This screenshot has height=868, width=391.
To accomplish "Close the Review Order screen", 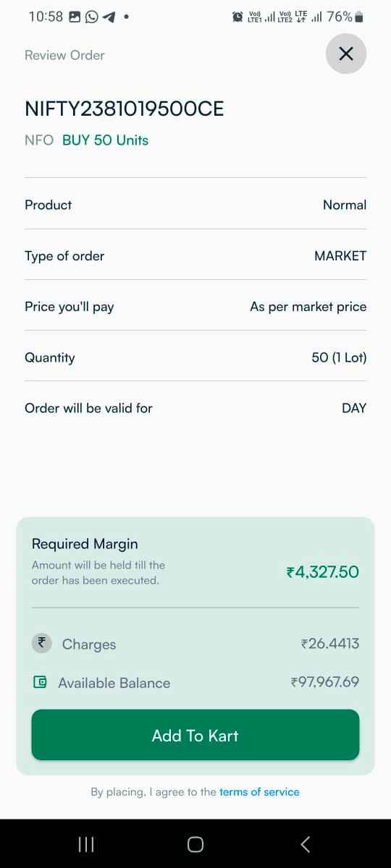I will coord(346,54).
